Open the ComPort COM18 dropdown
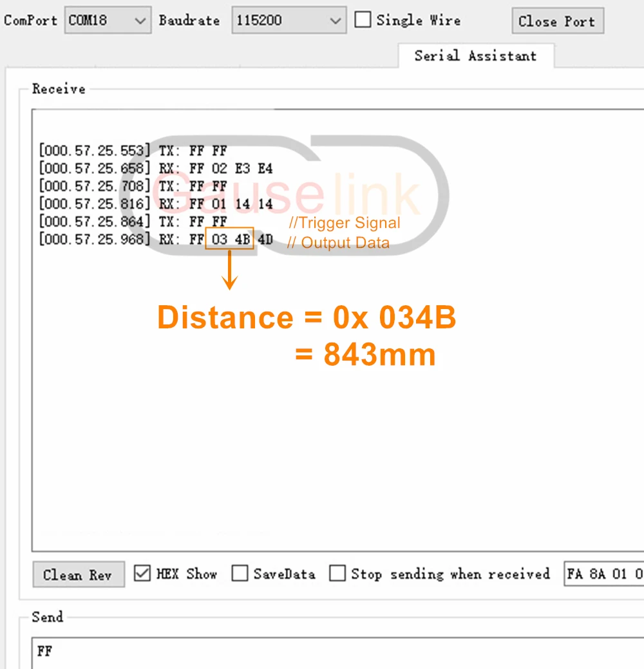 [108, 20]
